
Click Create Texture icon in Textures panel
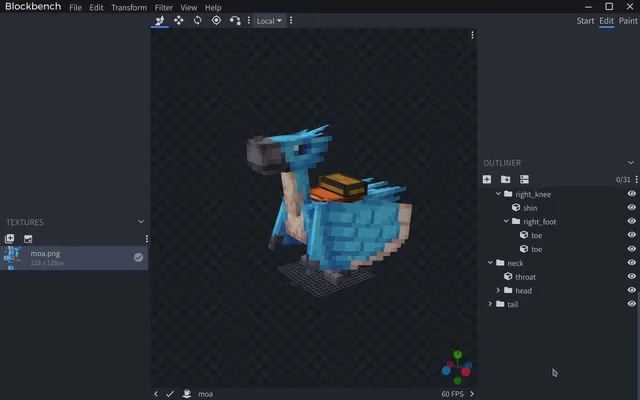[28, 239]
